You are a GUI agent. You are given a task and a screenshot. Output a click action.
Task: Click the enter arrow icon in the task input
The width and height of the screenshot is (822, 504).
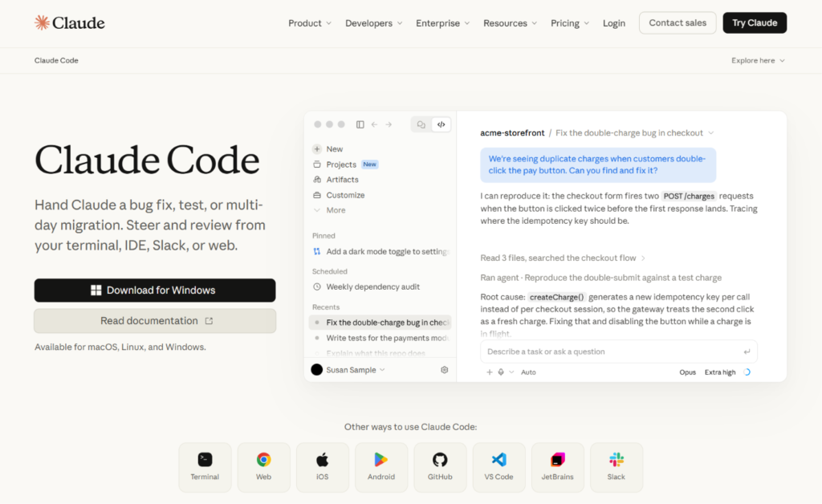tap(747, 352)
